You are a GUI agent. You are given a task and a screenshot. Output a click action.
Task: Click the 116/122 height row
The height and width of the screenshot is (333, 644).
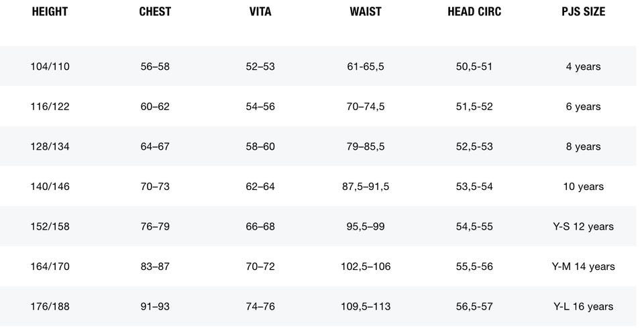tap(50, 107)
